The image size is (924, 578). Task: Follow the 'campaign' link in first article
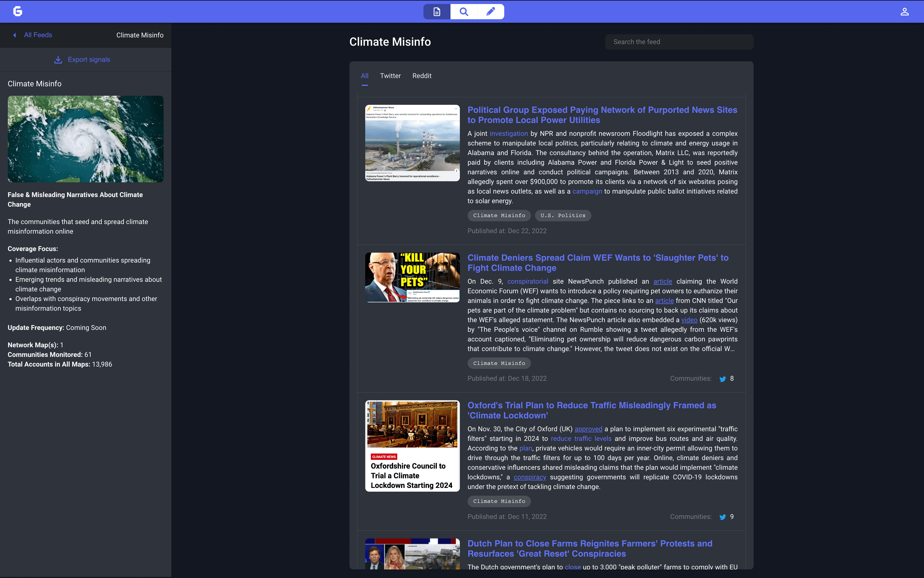coord(587,191)
